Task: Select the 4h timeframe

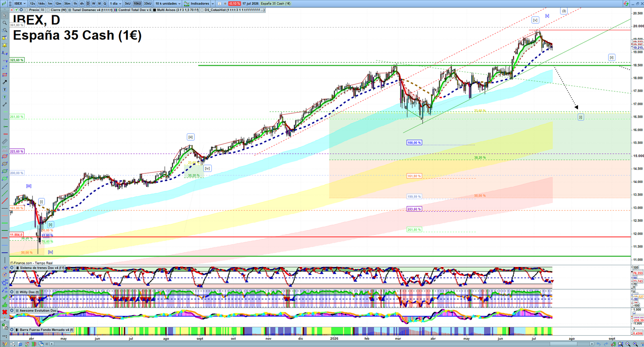Action: tap(82, 4)
